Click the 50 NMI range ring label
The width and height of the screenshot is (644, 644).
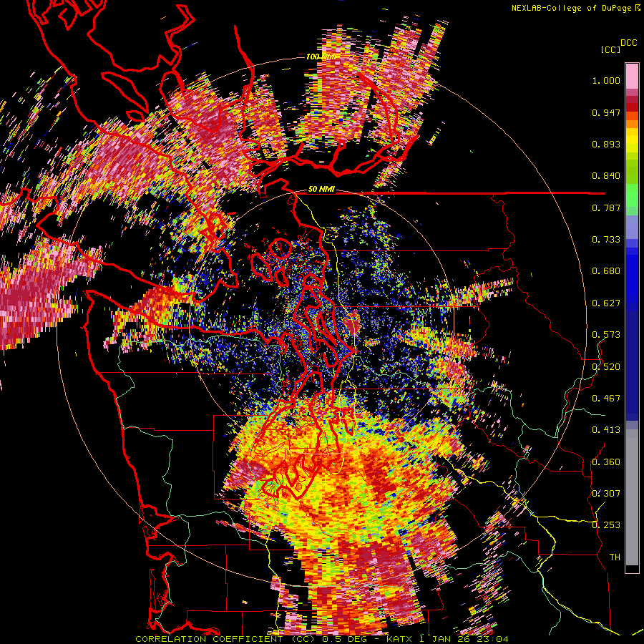(x=321, y=189)
